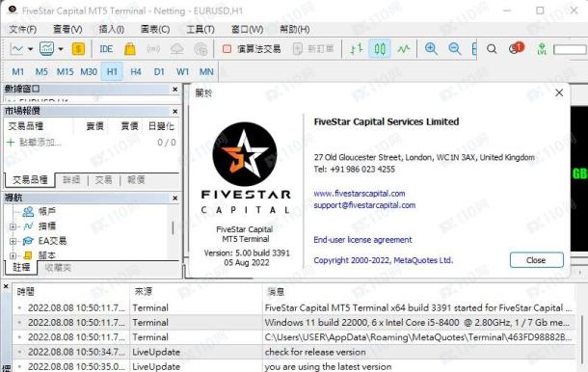Select the H4 timeframe

136,71
